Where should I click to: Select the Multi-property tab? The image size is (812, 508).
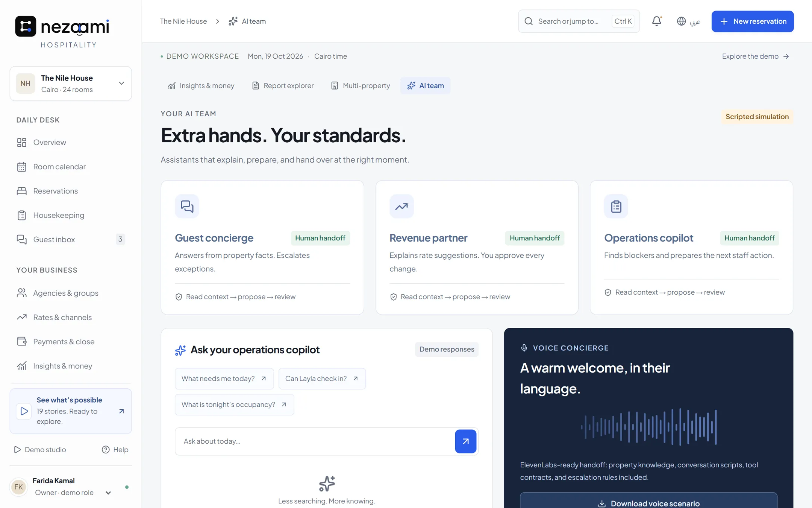tap(361, 85)
